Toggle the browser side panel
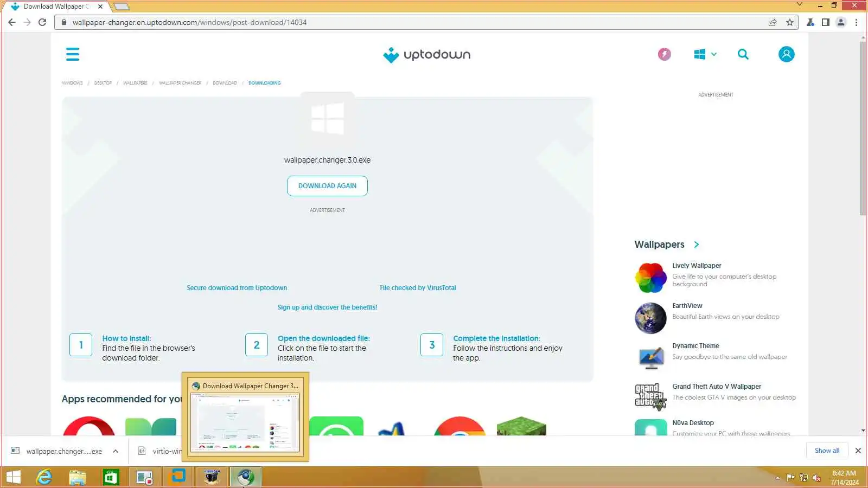This screenshot has width=868, height=488. point(825,22)
